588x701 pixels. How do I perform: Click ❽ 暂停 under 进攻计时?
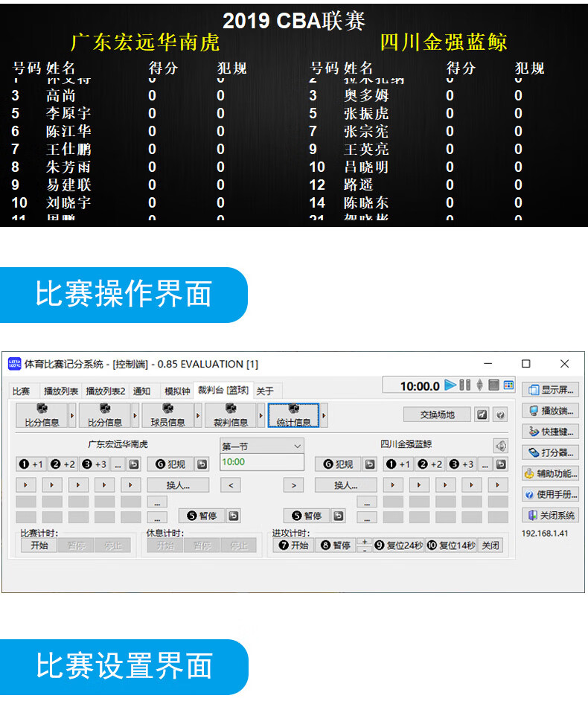pos(336,545)
